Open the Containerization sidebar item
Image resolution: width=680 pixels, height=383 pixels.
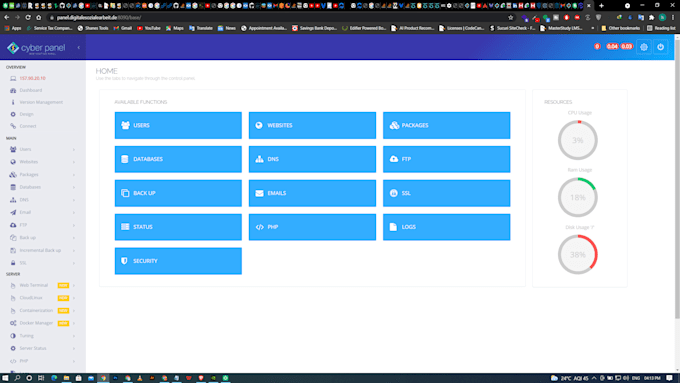pyautogui.click(x=42, y=311)
